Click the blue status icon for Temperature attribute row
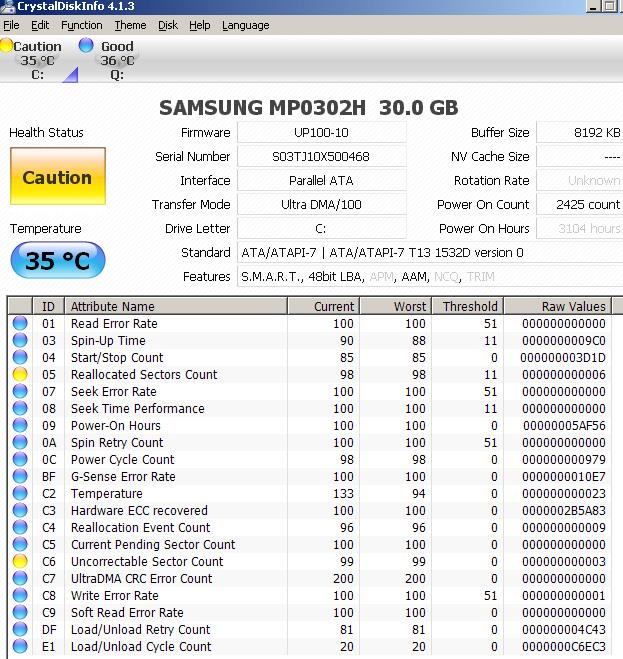Screen dimensions: 623x659 (x=20, y=493)
